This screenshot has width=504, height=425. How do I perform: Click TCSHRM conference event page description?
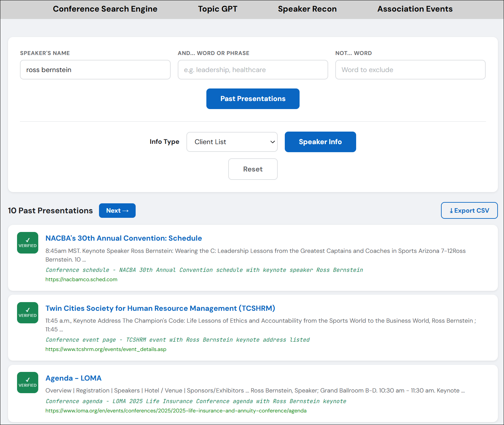178,340
